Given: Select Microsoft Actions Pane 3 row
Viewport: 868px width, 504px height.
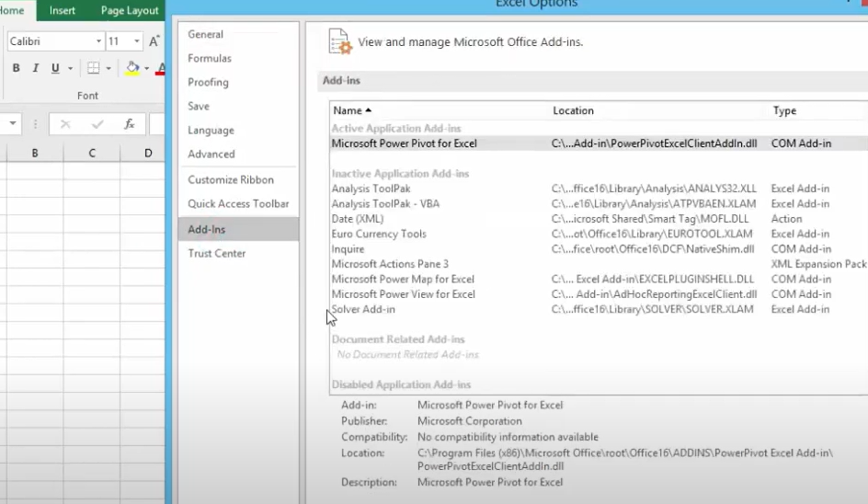Looking at the screenshot, I should pos(599,264).
